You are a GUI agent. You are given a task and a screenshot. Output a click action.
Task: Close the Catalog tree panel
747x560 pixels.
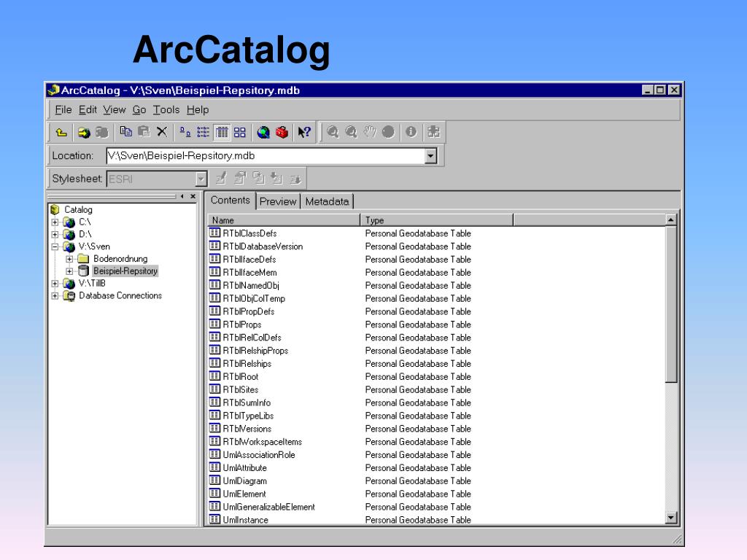[x=193, y=196]
